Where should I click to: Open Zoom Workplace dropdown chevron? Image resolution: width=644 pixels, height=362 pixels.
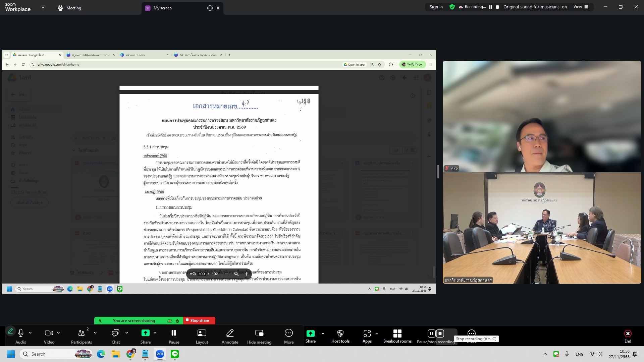(43, 7)
